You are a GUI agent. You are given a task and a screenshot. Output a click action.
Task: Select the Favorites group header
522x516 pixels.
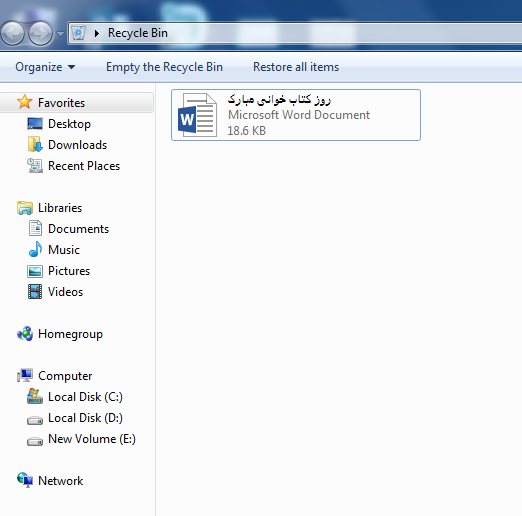(76, 103)
